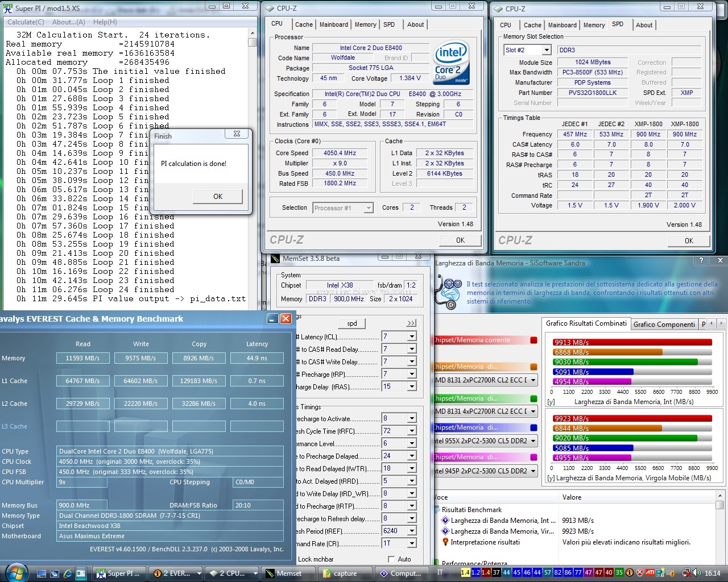Viewport: 728px width, 582px height.
Task: Click the green reference chipset color swatch
Action: (x=533, y=398)
